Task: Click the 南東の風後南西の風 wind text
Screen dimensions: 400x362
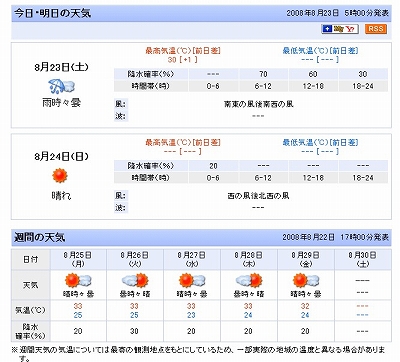Action: tap(258, 104)
